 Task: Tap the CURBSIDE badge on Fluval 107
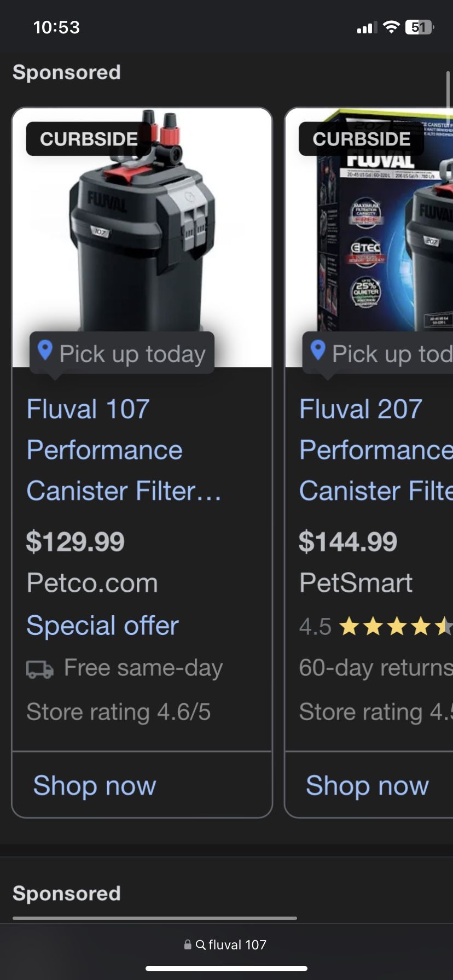(89, 139)
